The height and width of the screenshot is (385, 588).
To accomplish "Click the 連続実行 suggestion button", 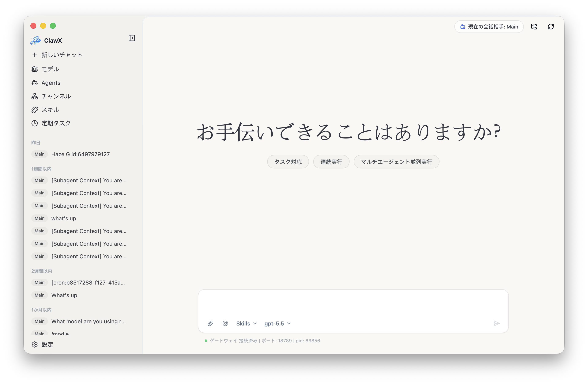I will click(331, 162).
